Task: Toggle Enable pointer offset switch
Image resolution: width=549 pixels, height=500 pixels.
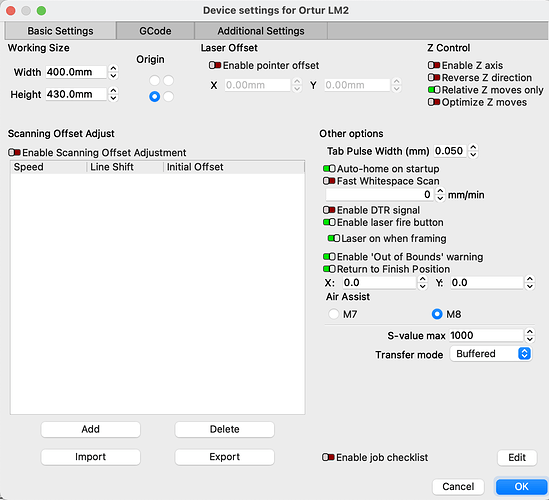Action: [215, 65]
